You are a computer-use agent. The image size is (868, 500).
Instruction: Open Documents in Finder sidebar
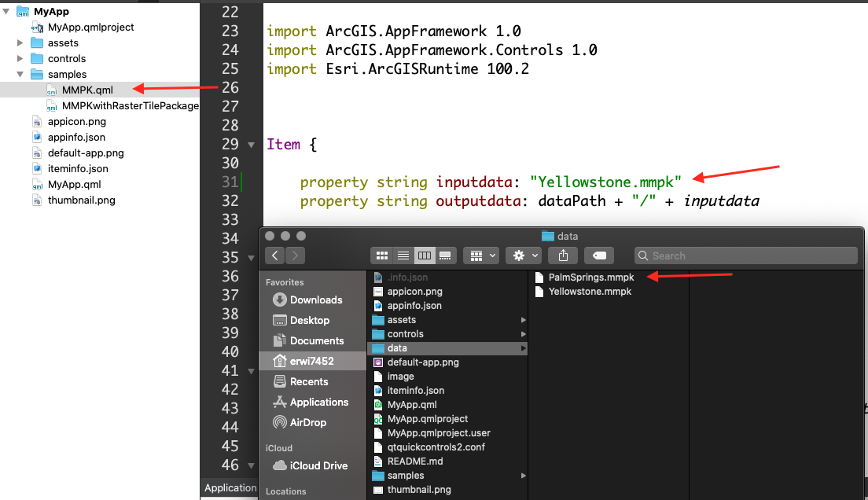point(308,340)
